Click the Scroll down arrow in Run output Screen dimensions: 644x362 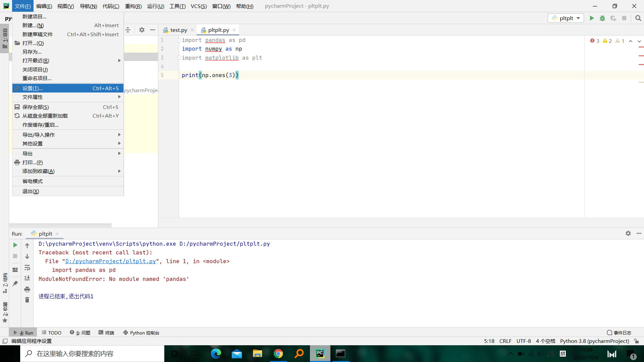tap(28, 256)
